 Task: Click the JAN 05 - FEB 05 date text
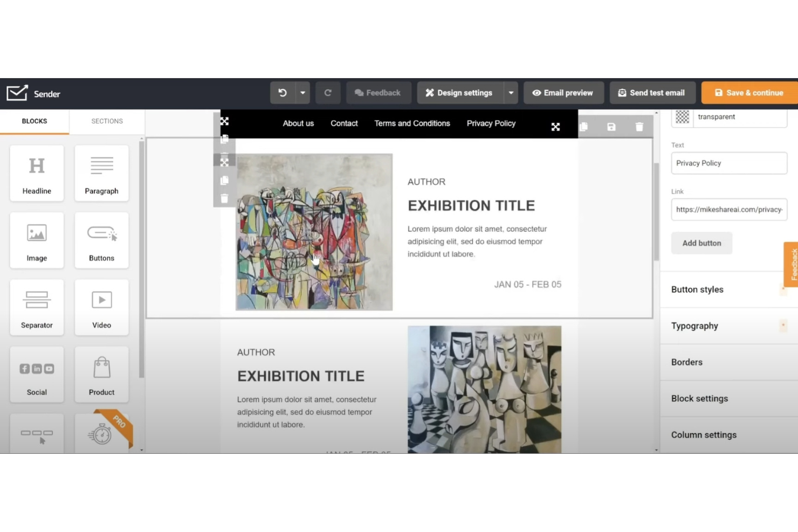click(x=528, y=285)
